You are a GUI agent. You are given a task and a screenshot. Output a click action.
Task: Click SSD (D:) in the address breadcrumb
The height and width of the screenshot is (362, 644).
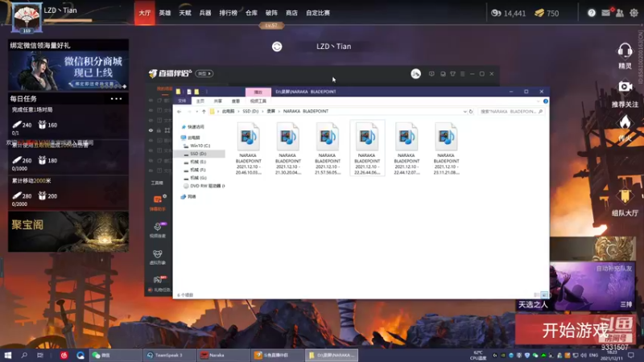(x=250, y=111)
